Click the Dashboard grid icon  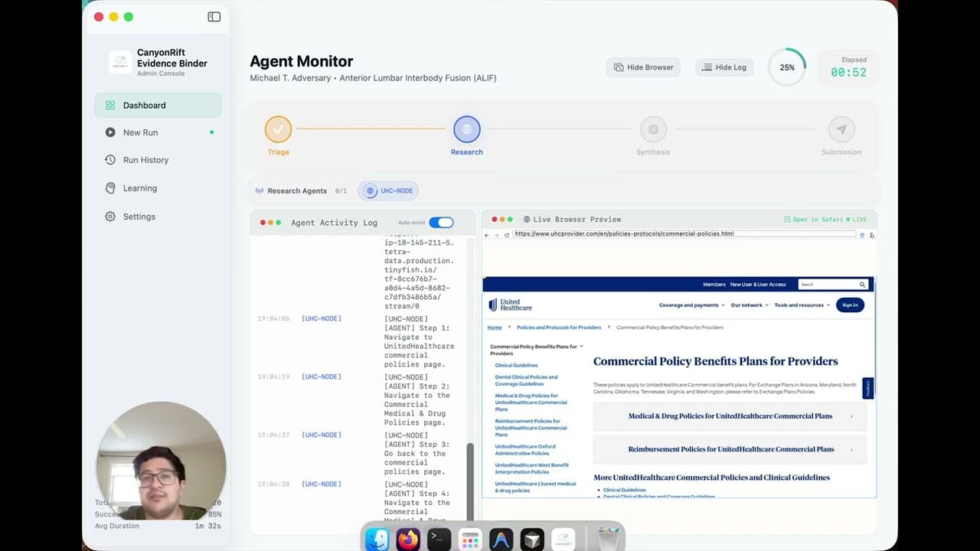point(110,106)
